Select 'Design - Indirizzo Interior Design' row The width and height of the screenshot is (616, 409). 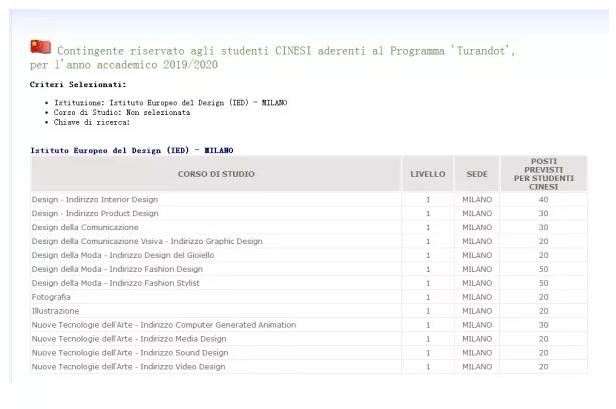pyautogui.click(x=309, y=200)
